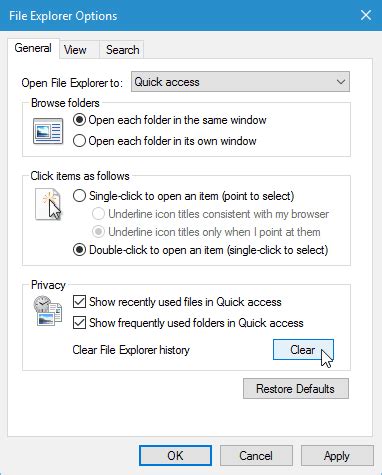Click the dropdown chevron arrow beside Quick access
Image resolution: width=382 pixels, height=475 pixels.
click(340, 82)
